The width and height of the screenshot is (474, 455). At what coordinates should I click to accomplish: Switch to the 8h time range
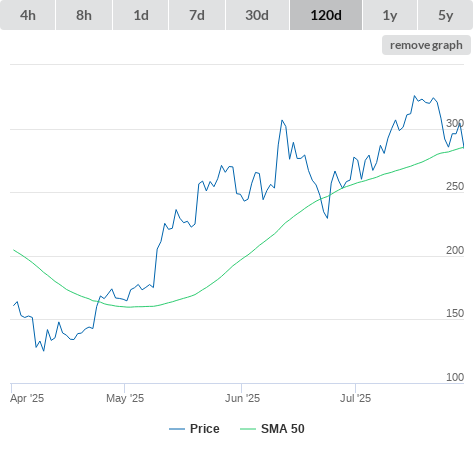point(84,15)
